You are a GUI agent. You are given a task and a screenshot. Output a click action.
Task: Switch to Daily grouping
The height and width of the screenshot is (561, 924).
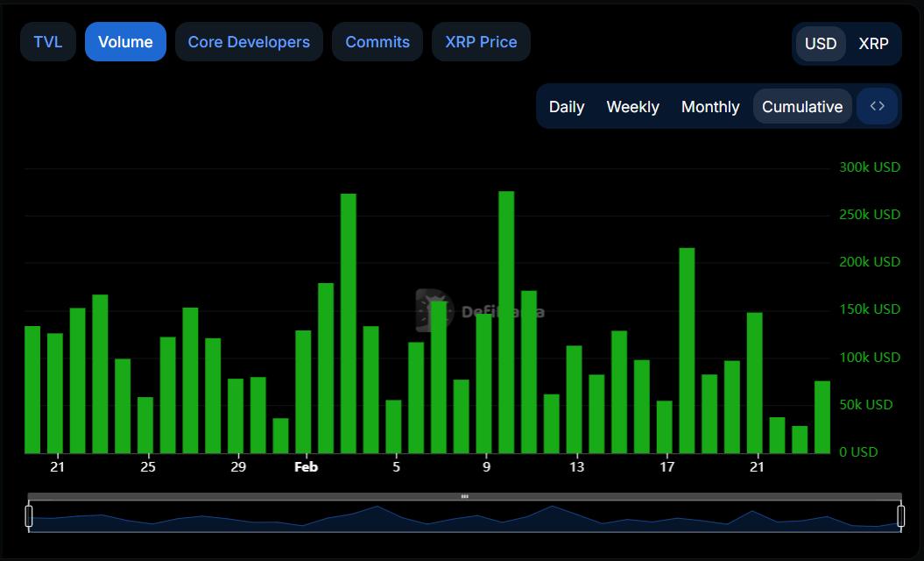pyautogui.click(x=567, y=107)
